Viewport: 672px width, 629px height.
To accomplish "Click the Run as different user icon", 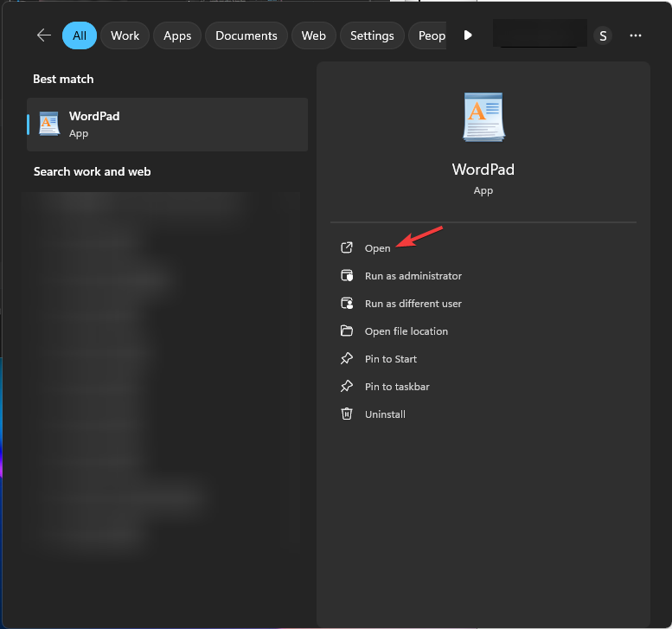I will 347,304.
